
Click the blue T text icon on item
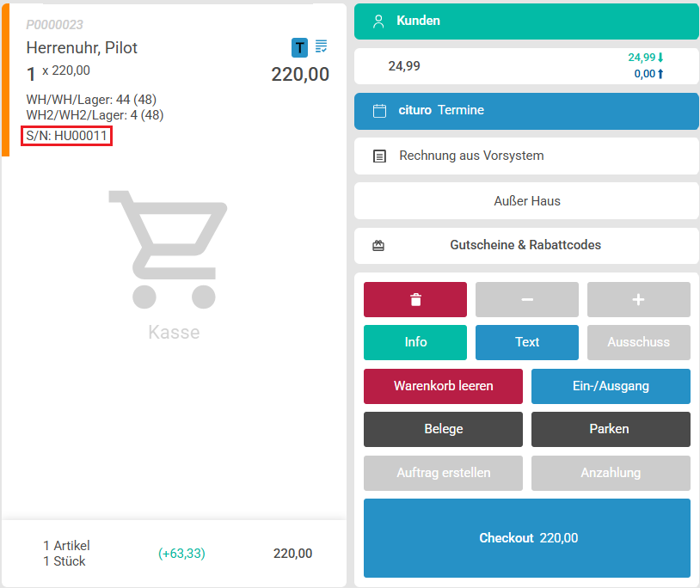pos(299,47)
